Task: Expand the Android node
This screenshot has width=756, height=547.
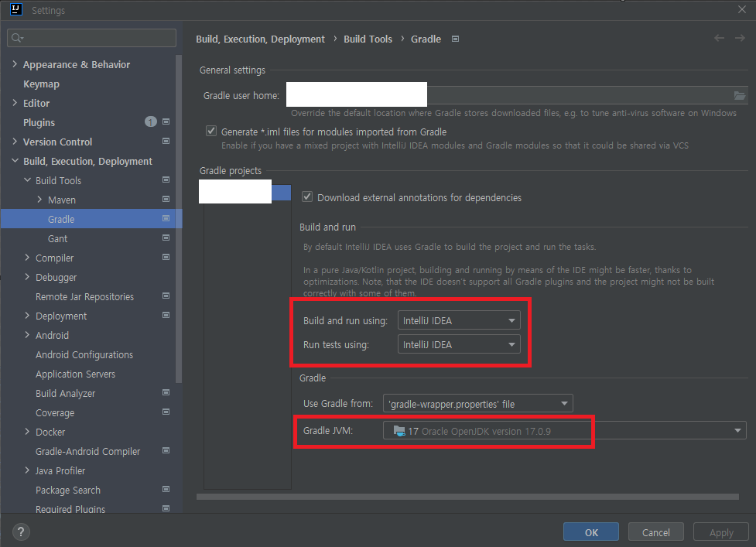Action: (x=27, y=334)
